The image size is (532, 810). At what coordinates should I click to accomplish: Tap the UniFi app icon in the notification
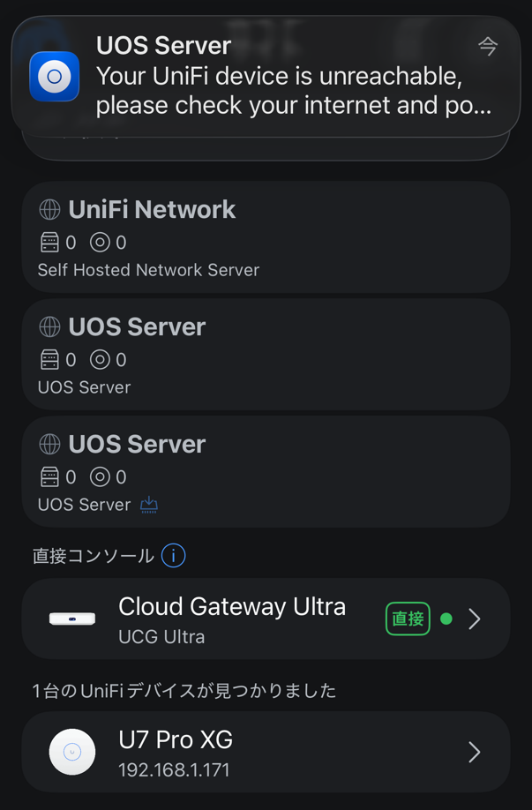click(x=55, y=77)
